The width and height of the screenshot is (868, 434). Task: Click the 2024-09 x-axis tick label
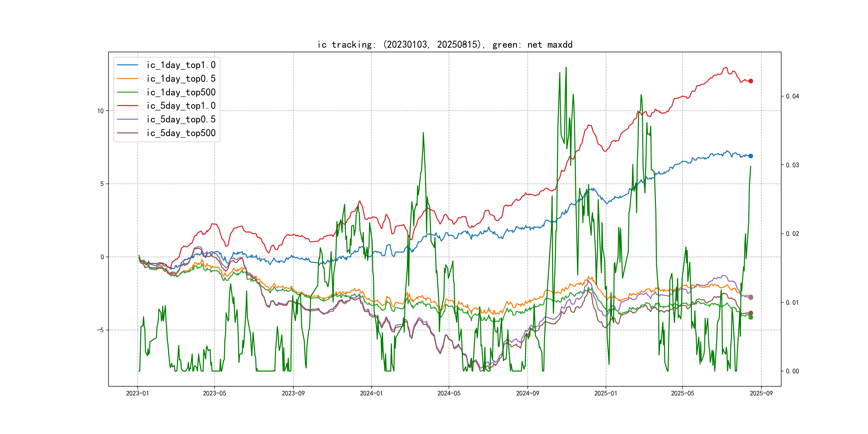(527, 393)
